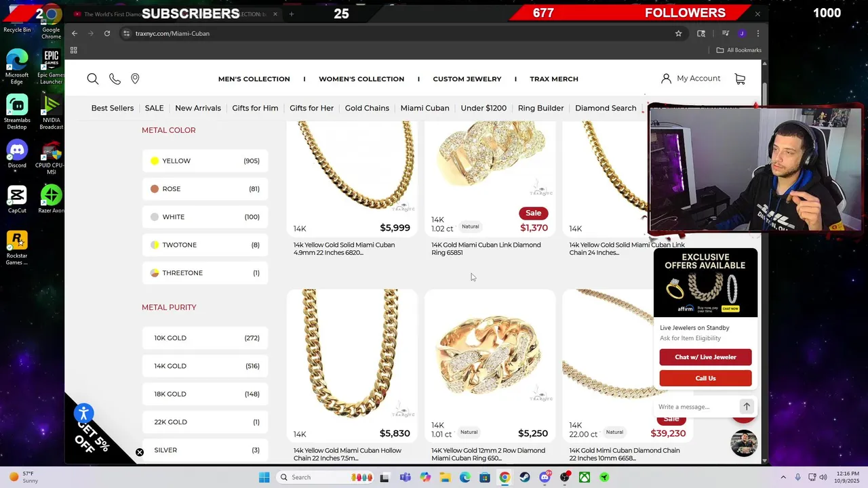Open the site search magnifier icon
The image size is (868, 488).
(x=93, y=79)
